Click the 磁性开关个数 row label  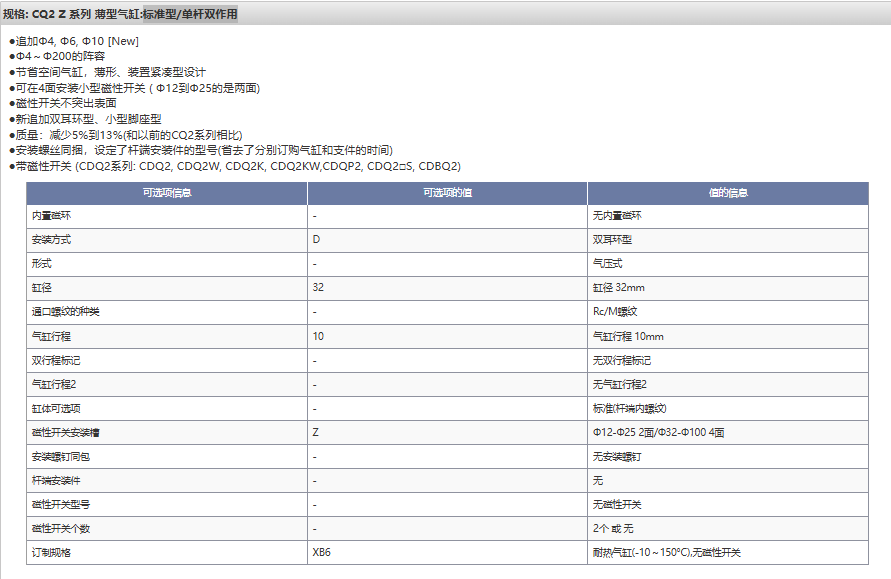coord(61,529)
